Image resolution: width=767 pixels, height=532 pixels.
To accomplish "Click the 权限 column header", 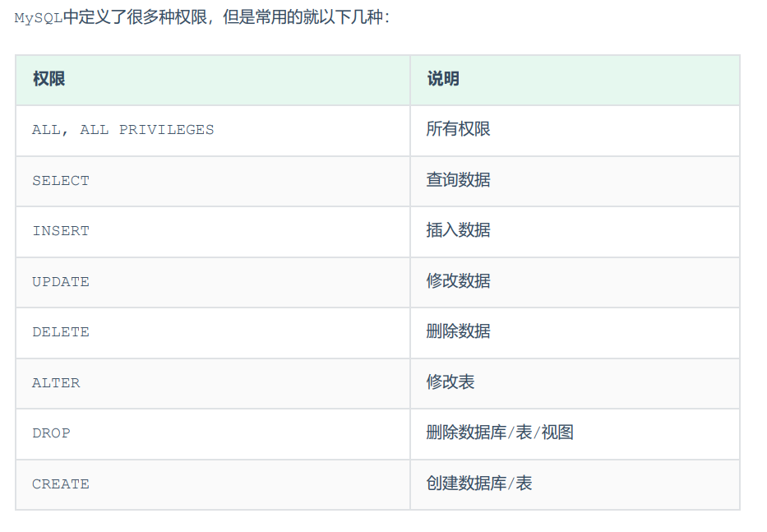I will coord(49,79).
